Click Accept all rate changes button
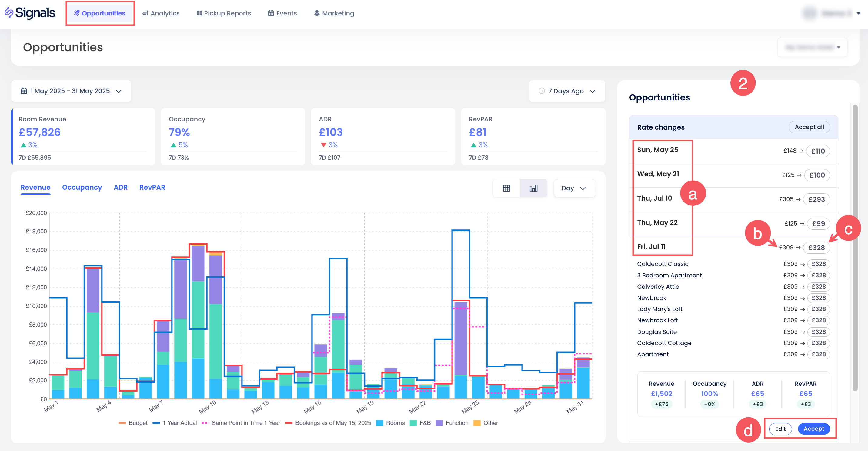This screenshot has height=451, width=868. [x=809, y=127]
